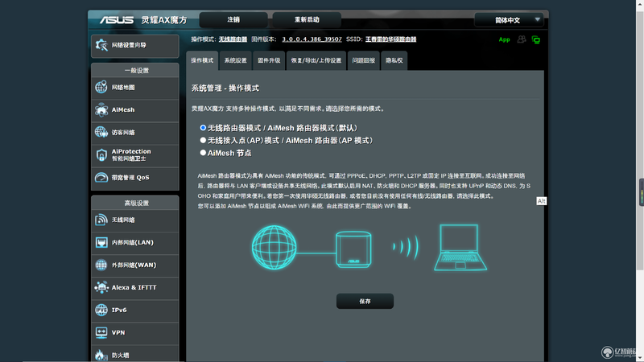Image resolution: width=644 pixels, height=362 pixels.
Task: Click the 一般设置 section header
Action: pyautogui.click(x=135, y=71)
